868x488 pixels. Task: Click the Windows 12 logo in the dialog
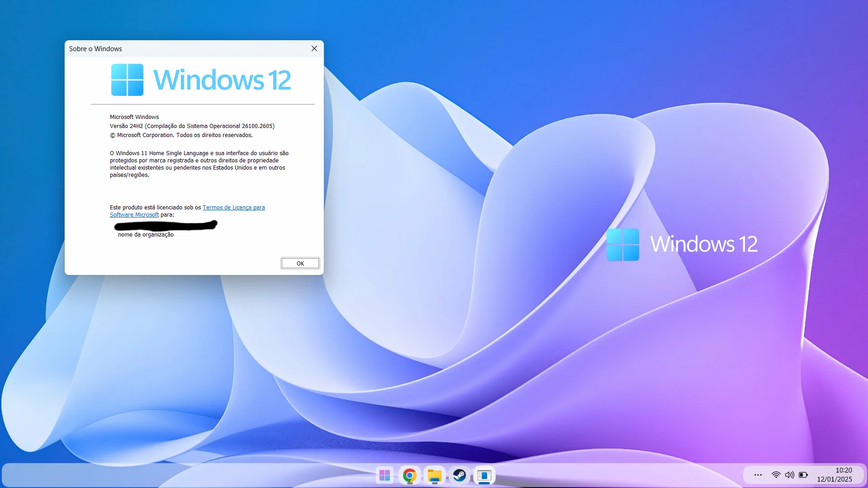click(201, 80)
